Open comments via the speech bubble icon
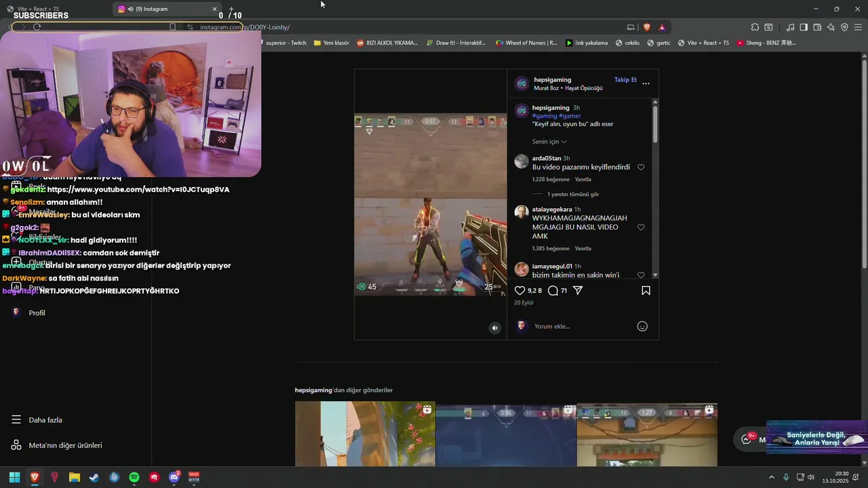The width and height of the screenshot is (868, 488). (x=553, y=290)
